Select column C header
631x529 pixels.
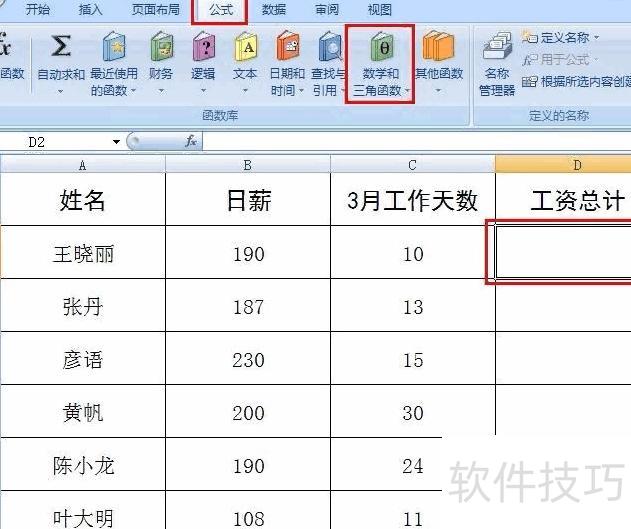[x=412, y=165]
